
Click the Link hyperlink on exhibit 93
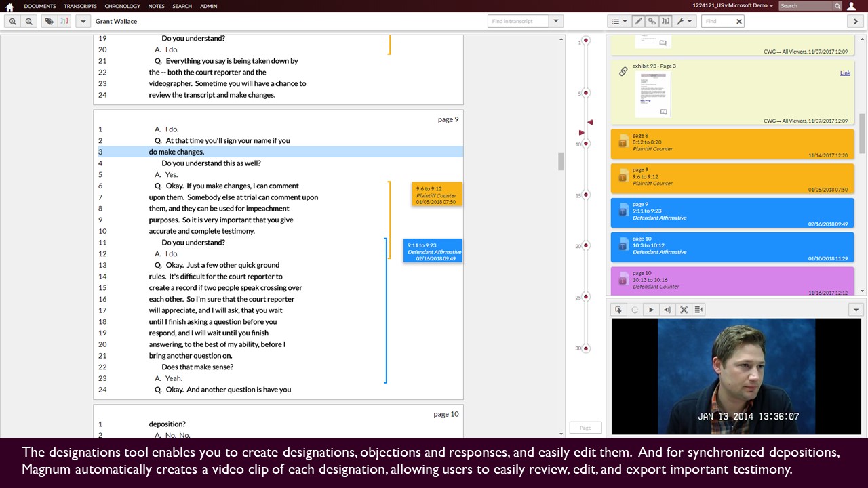[845, 73]
